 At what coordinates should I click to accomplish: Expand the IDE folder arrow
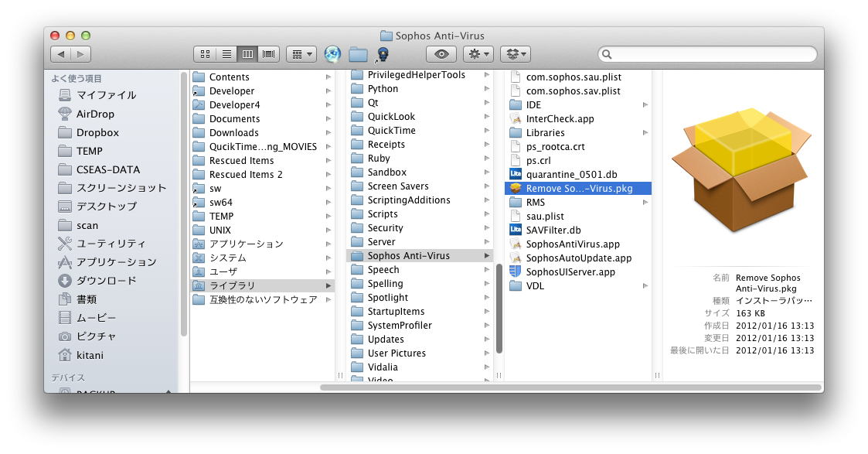[x=645, y=104]
